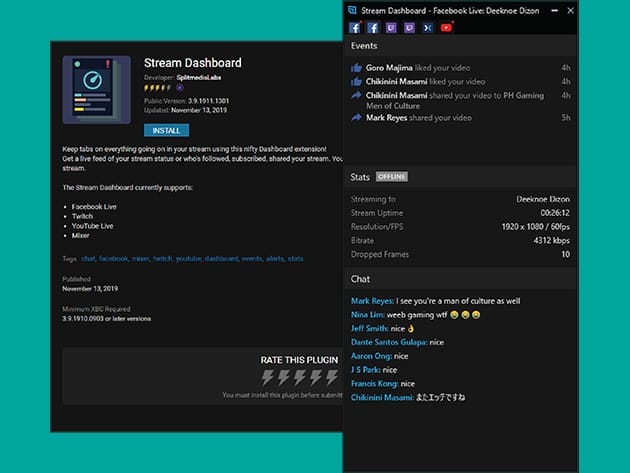Click the OFFLINE status badge in Stats
The width and height of the screenshot is (630, 473).
pyautogui.click(x=392, y=177)
